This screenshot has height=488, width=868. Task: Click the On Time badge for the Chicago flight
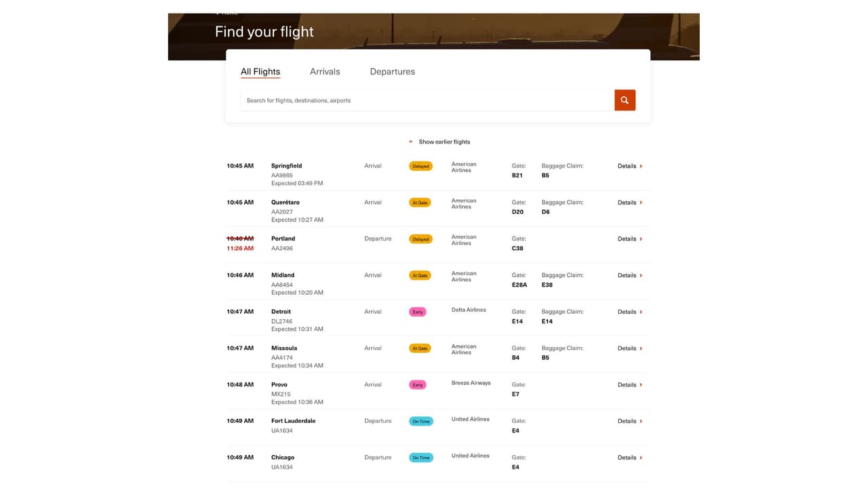click(x=421, y=457)
